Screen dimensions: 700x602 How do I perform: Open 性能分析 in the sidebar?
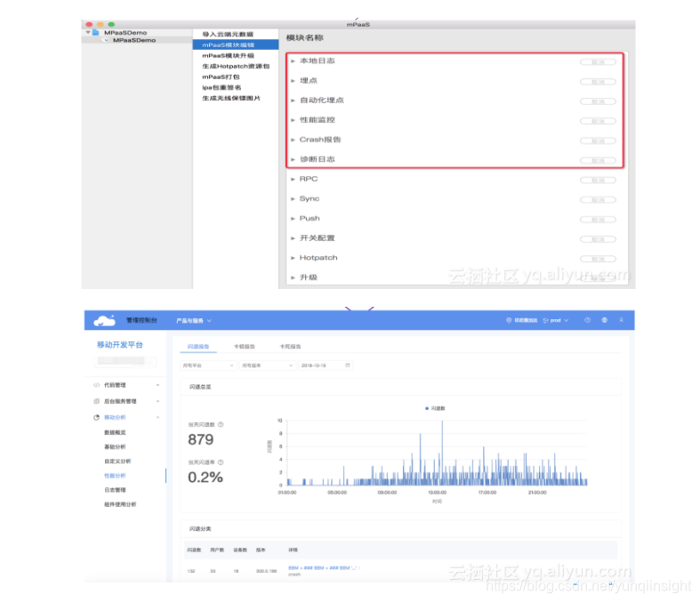click(x=115, y=476)
